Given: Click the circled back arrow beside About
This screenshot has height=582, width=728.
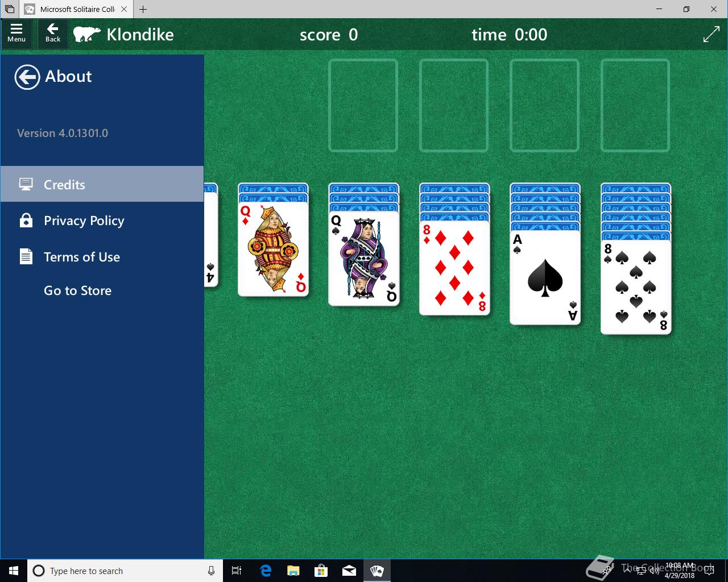Looking at the screenshot, I should [x=27, y=77].
